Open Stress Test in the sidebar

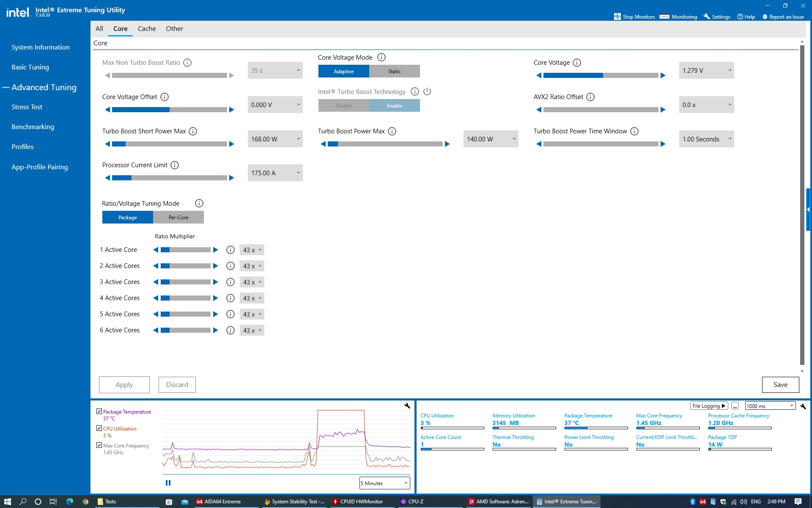[x=27, y=107]
